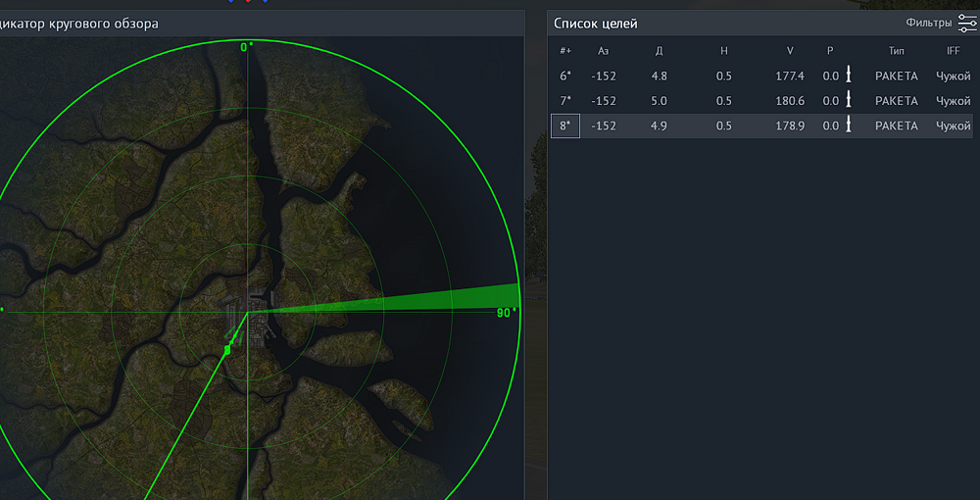Screen dimensions: 980x500
Task: Click the 0° bearing label on radar
Action: pyautogui.click(x=248, y=47)
